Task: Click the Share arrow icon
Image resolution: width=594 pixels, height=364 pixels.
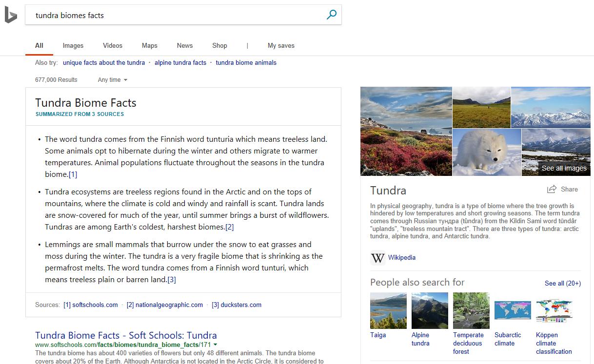Action: click(x=552, y=189)
